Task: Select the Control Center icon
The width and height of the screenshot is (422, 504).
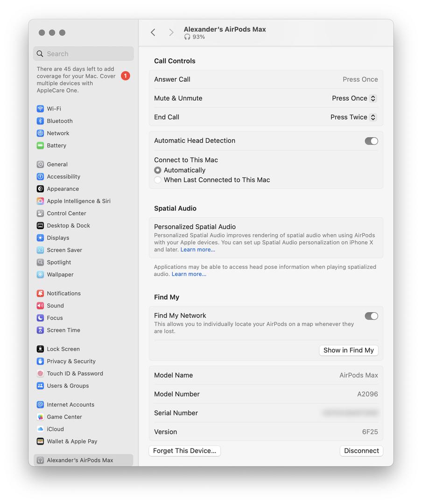Action: [40, 213]
